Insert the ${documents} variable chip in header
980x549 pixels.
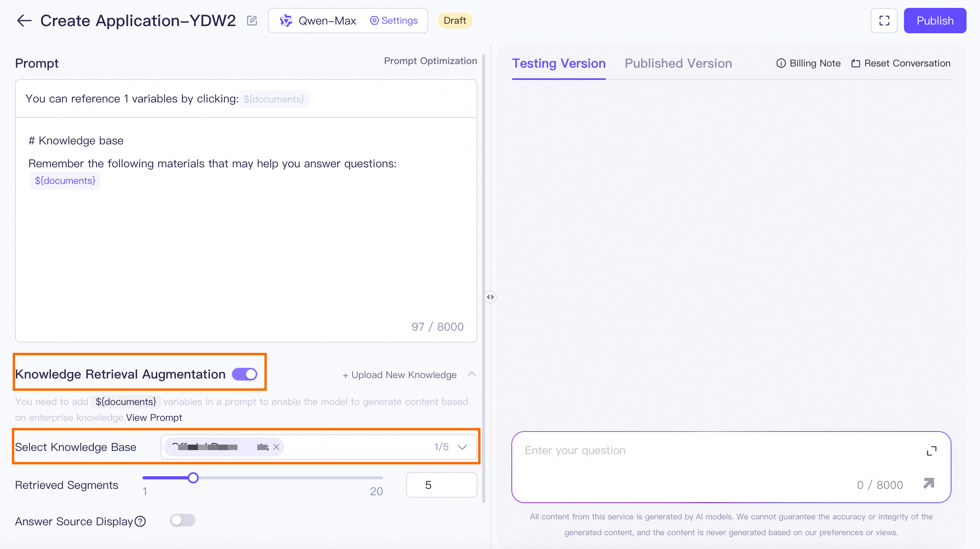click(x=274, y=99)
